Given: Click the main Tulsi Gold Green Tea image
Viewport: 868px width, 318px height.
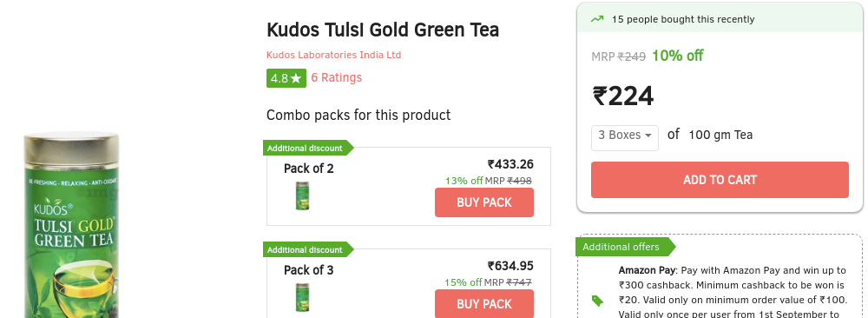Looking at the screenshot, I should click(x=71, y=225).
